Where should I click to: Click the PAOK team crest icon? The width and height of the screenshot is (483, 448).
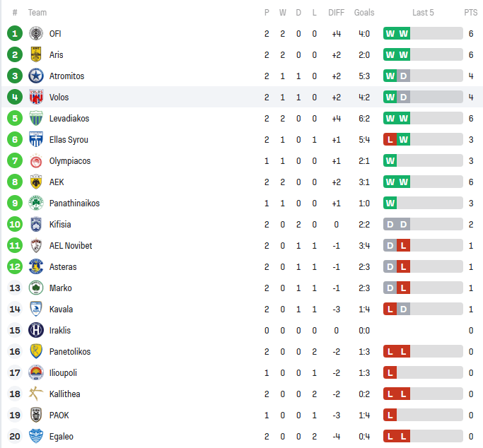pyautogui.click(x=36, y=415)
